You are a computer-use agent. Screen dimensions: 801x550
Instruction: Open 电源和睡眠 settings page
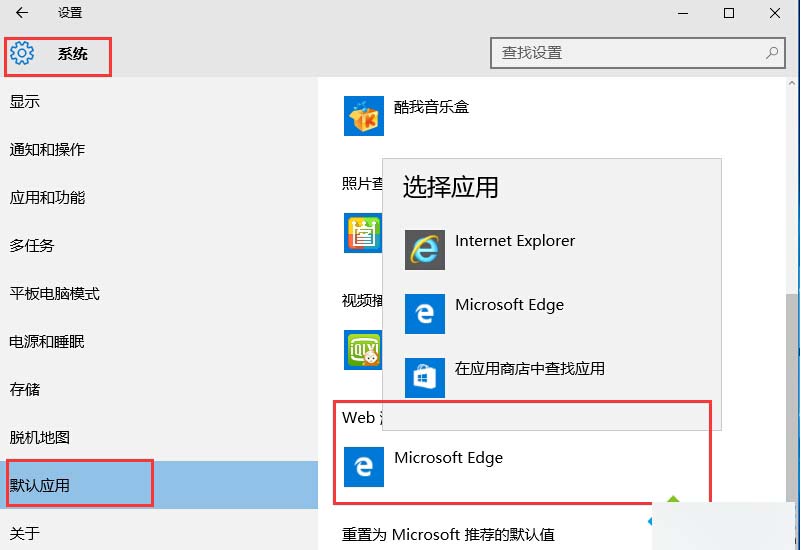(158, 342)
